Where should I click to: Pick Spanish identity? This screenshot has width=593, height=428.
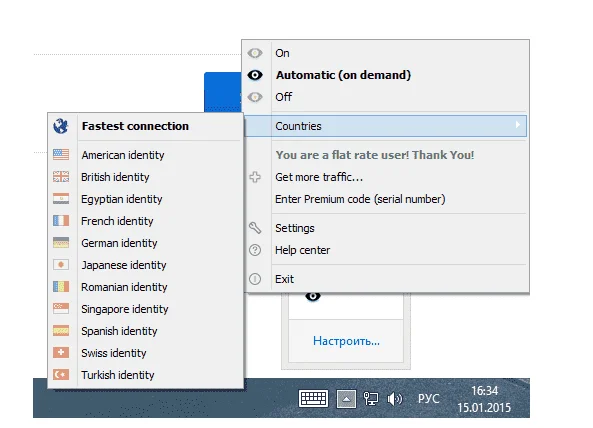pos(146,331)
